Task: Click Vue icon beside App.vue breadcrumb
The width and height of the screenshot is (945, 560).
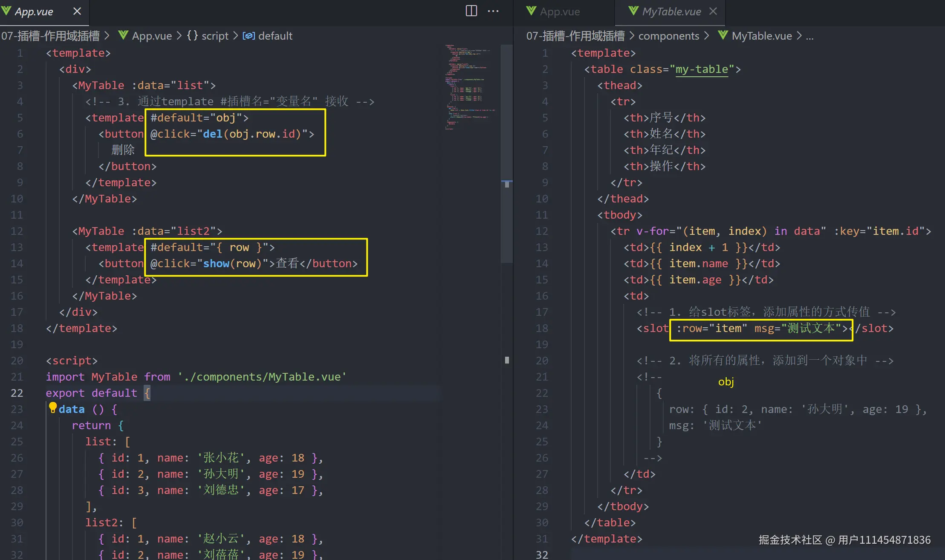Action: [123, 35]
